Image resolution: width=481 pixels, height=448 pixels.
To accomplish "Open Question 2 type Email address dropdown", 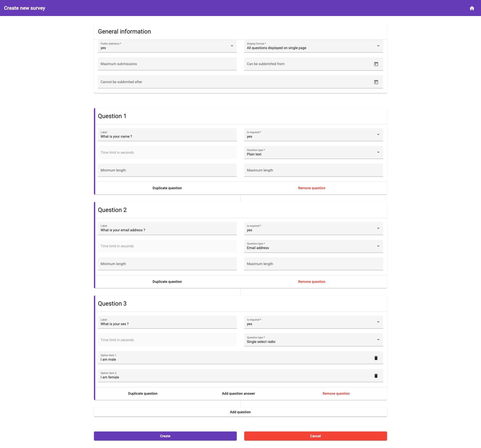I will (313, 246).
